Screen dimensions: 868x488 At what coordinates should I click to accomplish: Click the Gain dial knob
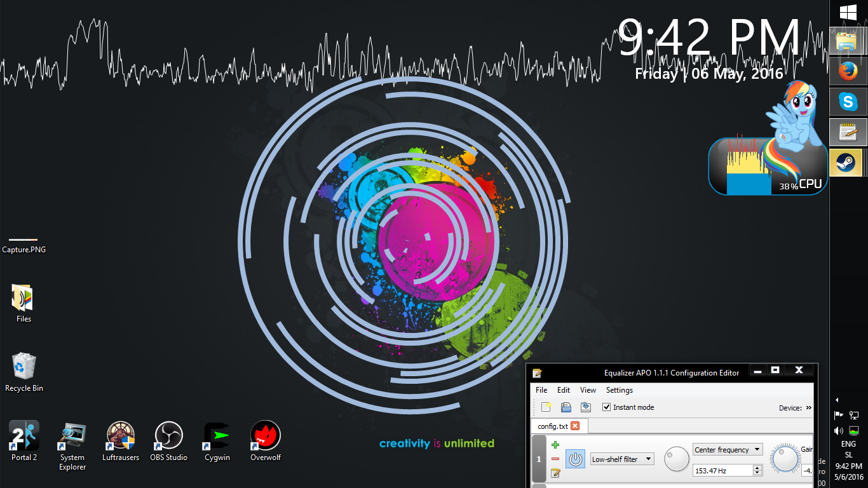point(785,458)
